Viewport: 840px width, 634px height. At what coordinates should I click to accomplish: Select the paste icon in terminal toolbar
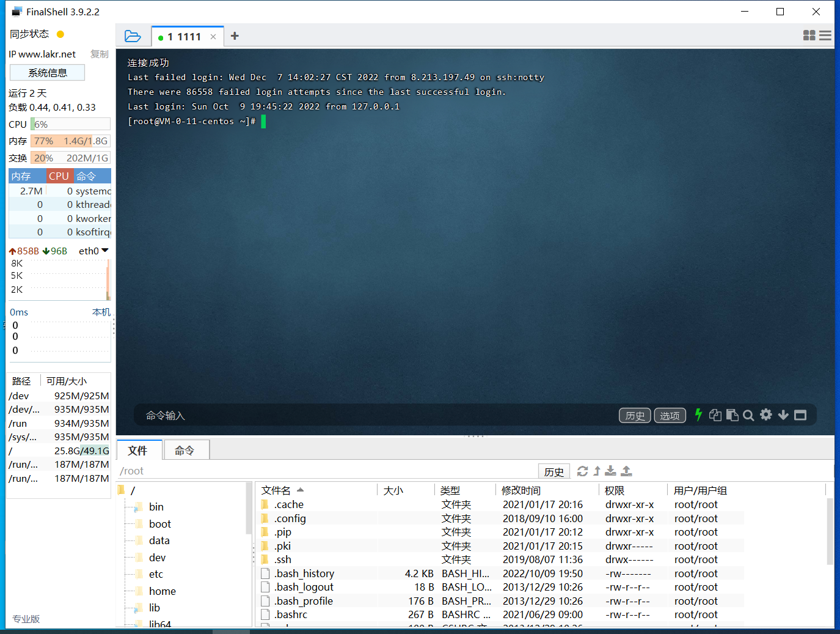[732, 415]
